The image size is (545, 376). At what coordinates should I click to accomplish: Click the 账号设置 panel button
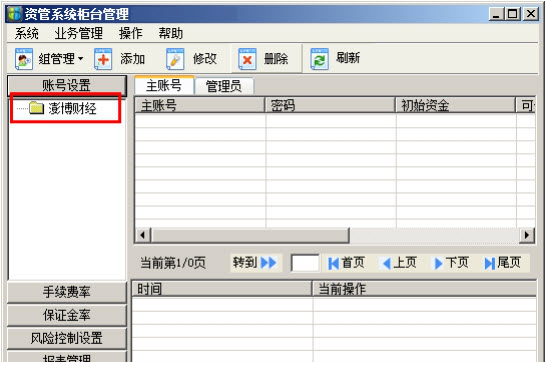[67, 85]
